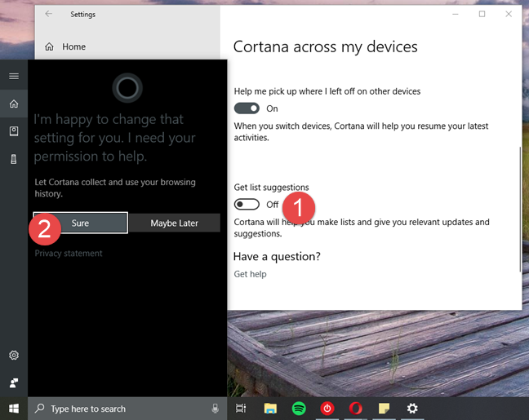This screenshot has width=529, height=420.
Task: Open Sticky Notes from taskbar
Action: tap(384, 409)
